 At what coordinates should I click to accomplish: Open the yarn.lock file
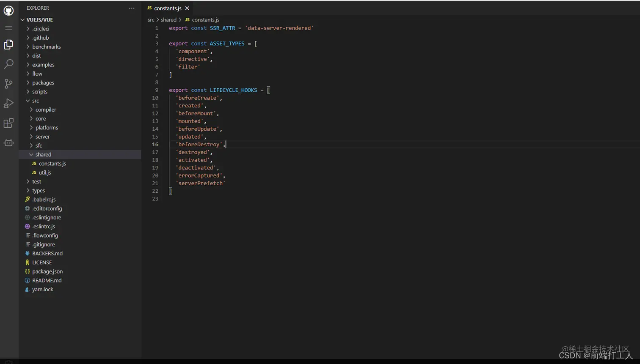(80, 290)
